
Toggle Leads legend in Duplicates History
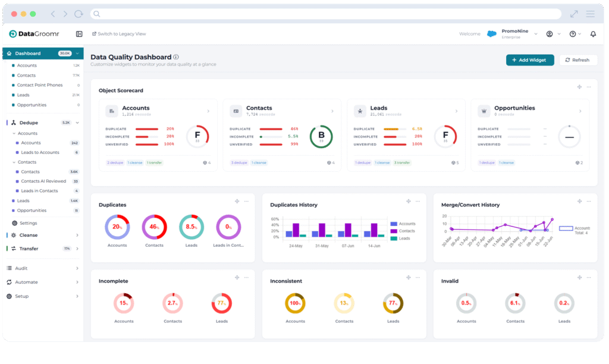(x=400, y=238)
